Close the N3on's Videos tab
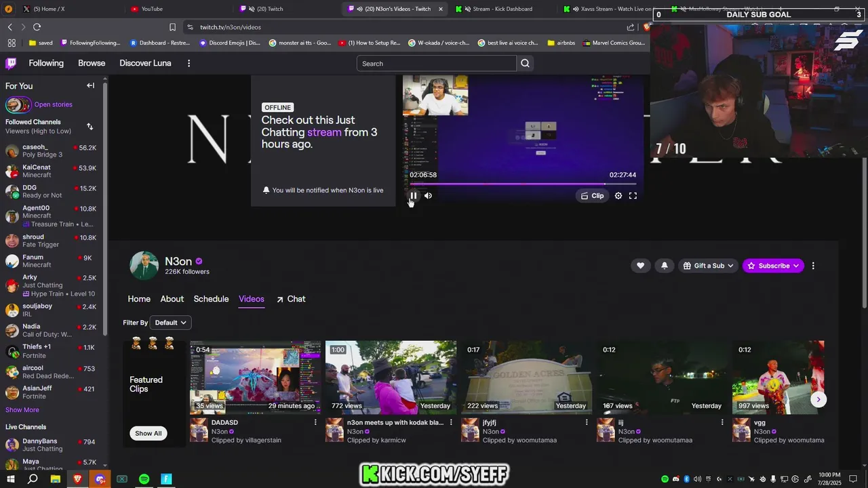 [441, 9]
